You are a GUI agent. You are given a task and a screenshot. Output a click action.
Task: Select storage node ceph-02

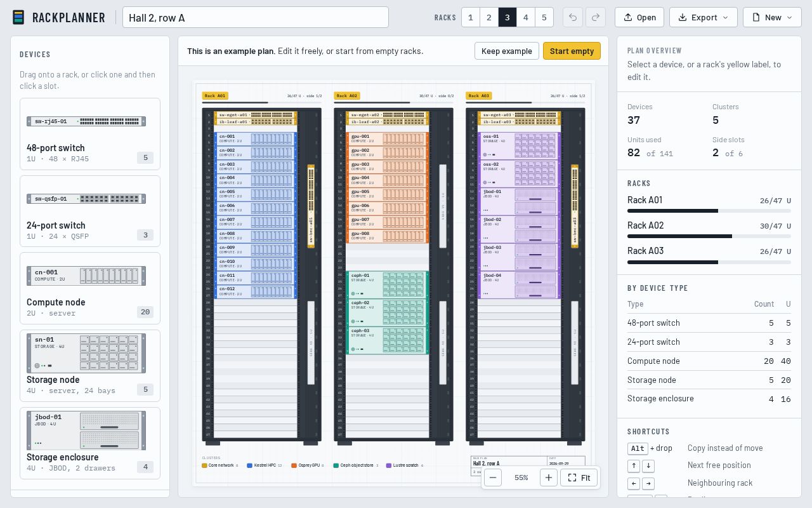click(388, 312)
